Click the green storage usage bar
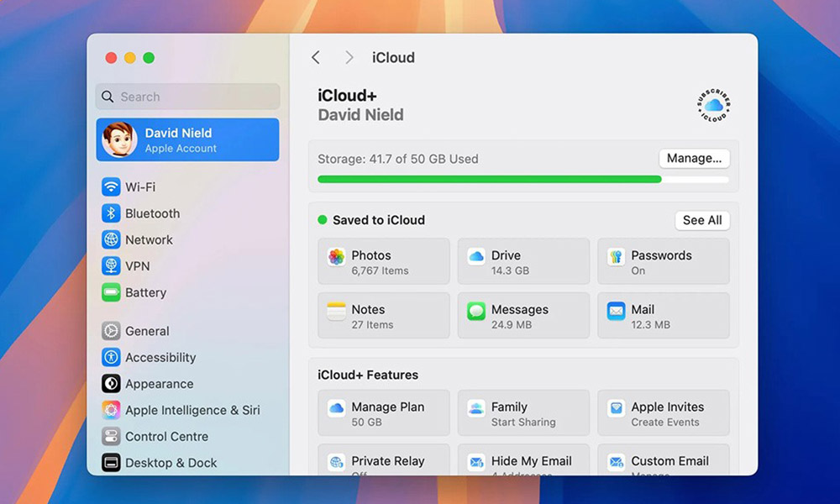Viewport: 840px width, 504px height. [487, 179]
